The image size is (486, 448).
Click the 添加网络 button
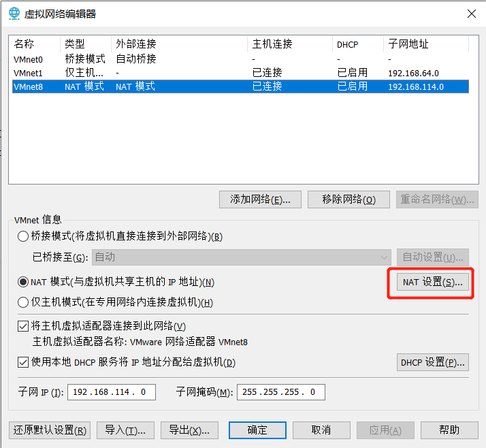click(x=260, y=199)
